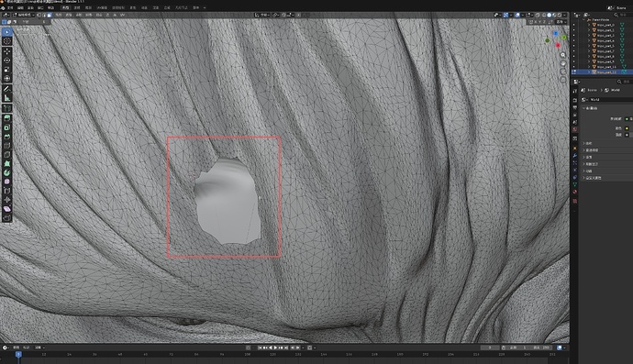Click the World datablock name field

(x=609, y=99)
